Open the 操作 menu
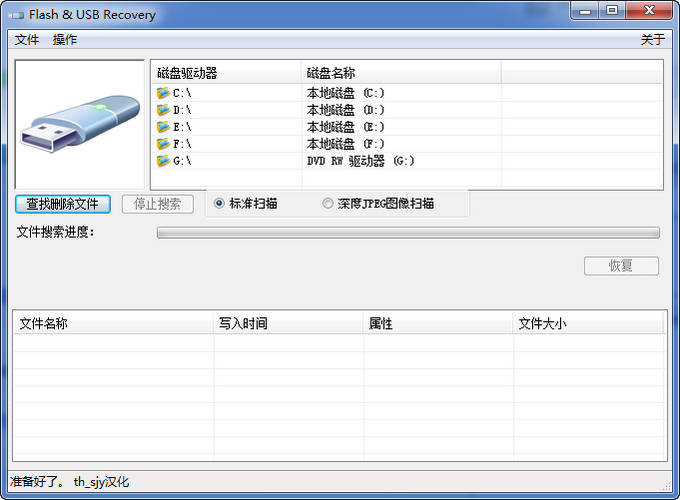Viewport: 680px width, 500px height. 65,39
